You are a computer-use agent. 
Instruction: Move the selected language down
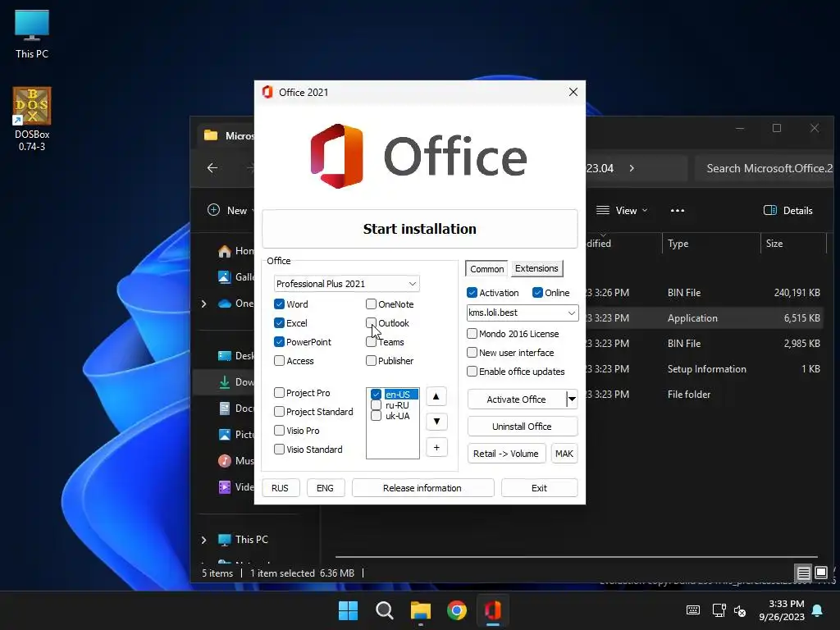(x=436, y=422)
